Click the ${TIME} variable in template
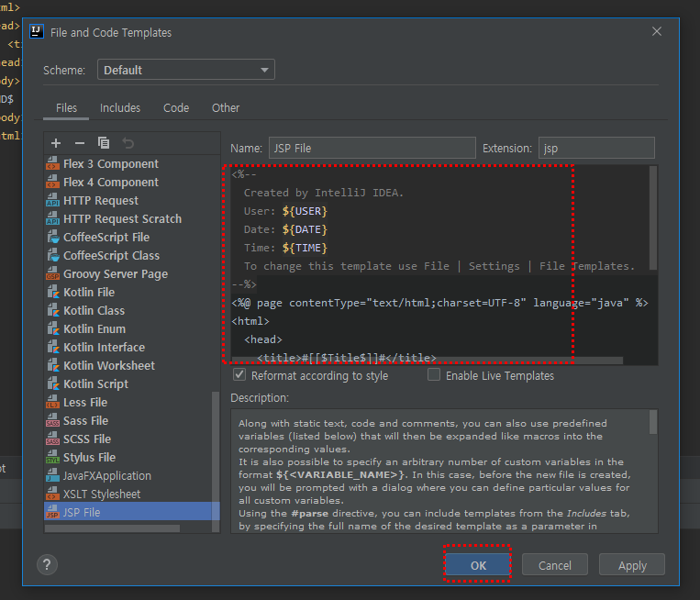The width and height of the screenshot is (700, 600). pos(305,248)
